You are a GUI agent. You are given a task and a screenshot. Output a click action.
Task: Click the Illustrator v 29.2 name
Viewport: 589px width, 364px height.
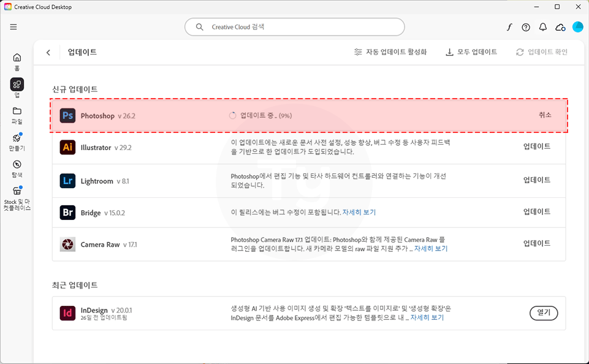[x=106, y=147]
